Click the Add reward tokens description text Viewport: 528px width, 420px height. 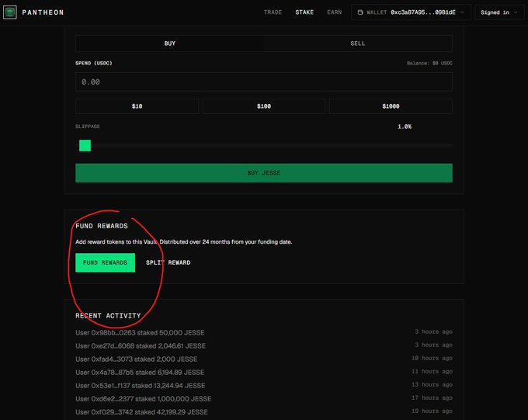click(x=184, y=241)
